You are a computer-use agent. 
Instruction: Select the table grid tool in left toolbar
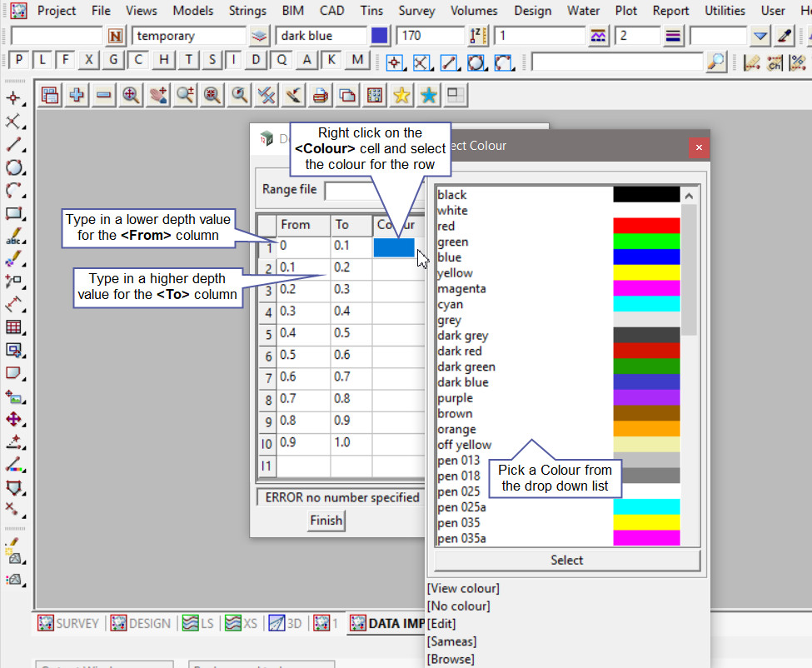pos(13,327)
